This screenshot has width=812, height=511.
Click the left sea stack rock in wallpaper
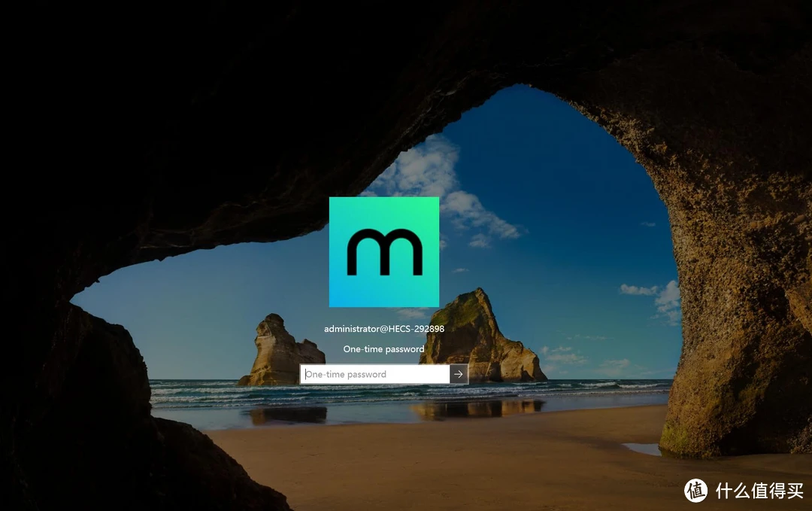(277, 352)
